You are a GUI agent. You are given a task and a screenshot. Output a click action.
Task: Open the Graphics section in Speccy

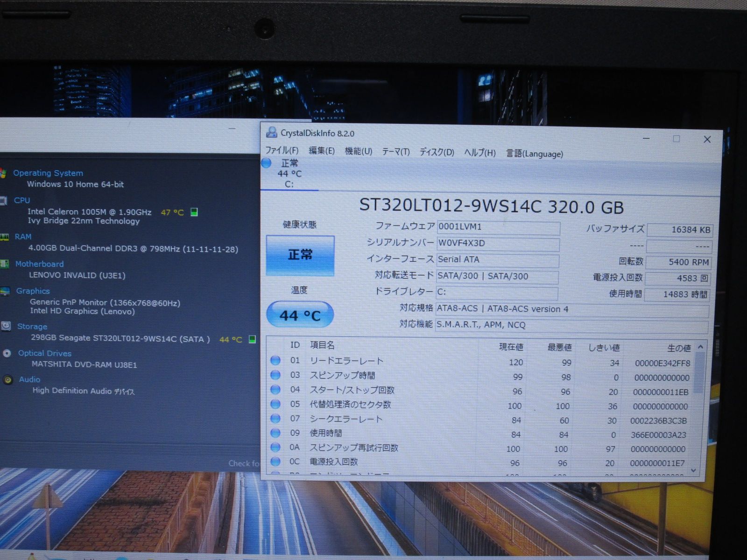click(33, 291)
